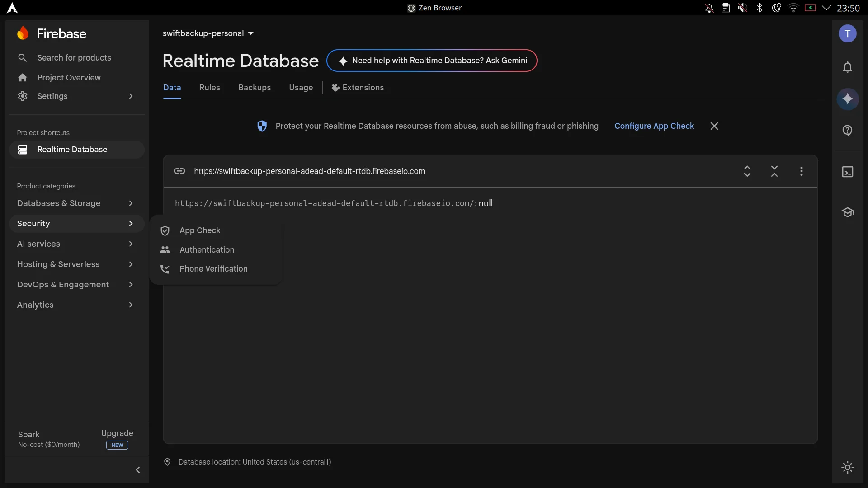Screen dimensions: 868x488
Task: Open the Usage tab
Action: tap(301, 88)
